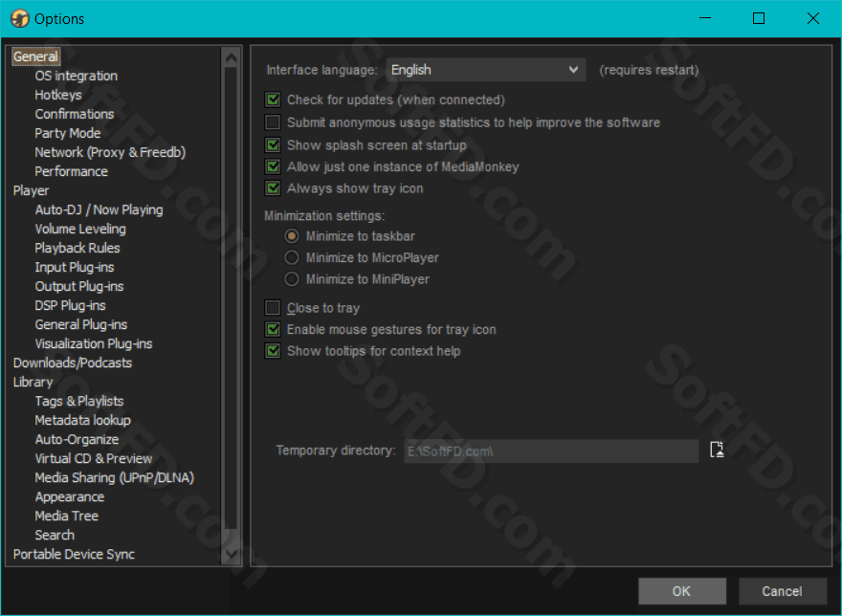Select Minimize to MicroPlayer option
This screenshot has height=616, width=842.
click(292, 257)
